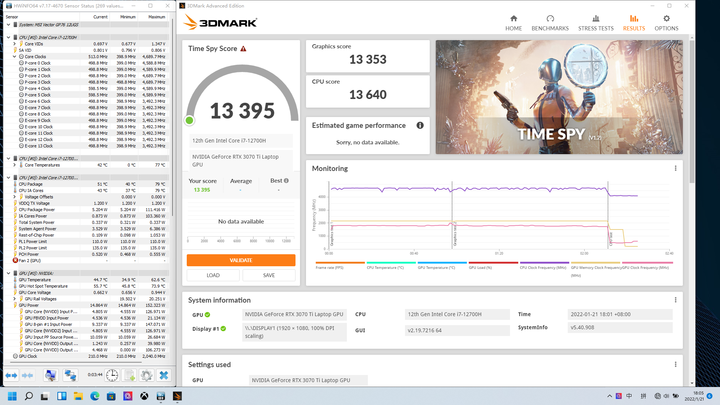Collapse first CPU Intel Core i7-12700H group

[x=9, y=38]
